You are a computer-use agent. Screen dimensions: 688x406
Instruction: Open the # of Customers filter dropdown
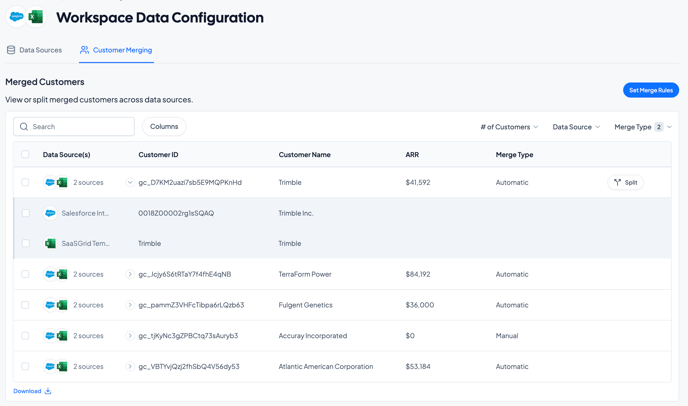pyautogui.click(x=509, y=127)
